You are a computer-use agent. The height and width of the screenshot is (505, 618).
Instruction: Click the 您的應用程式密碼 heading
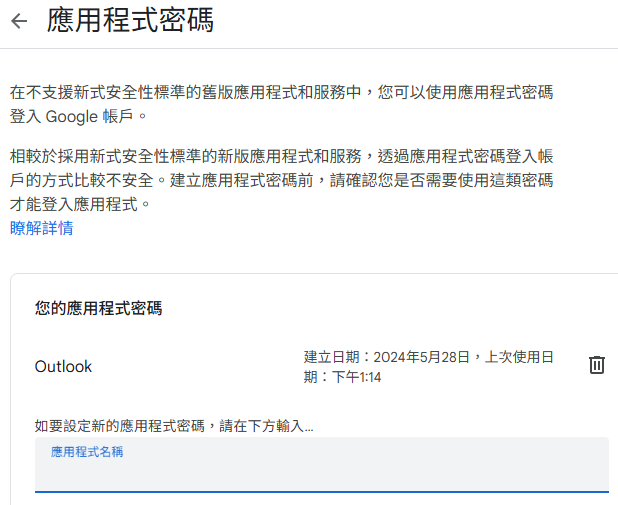(99, 308)
